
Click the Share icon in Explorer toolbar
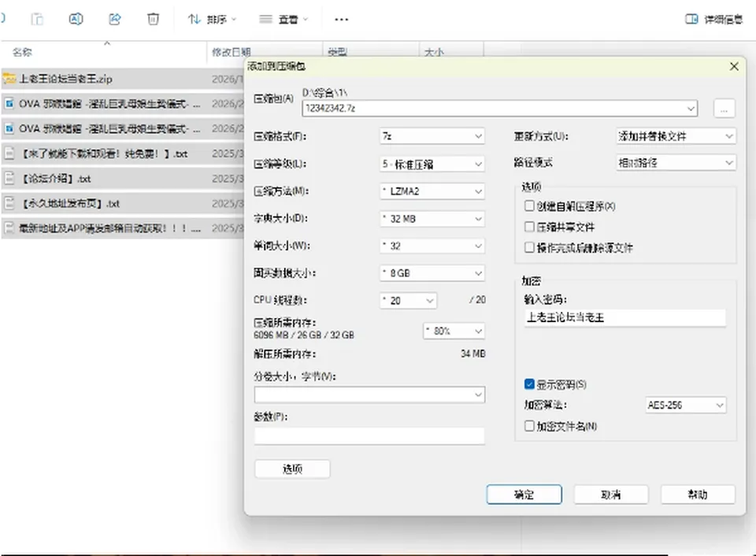click(x=115, y=19)
